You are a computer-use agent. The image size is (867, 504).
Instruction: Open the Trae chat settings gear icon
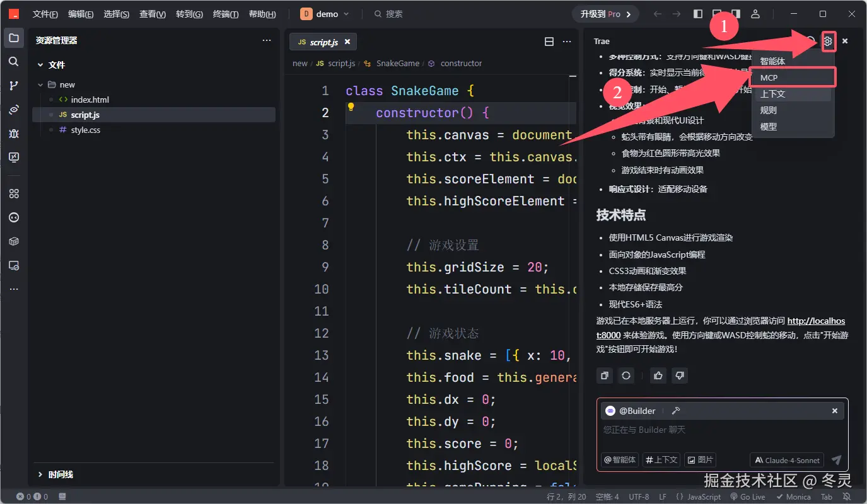pyautogui.click(x=829, y=41)
